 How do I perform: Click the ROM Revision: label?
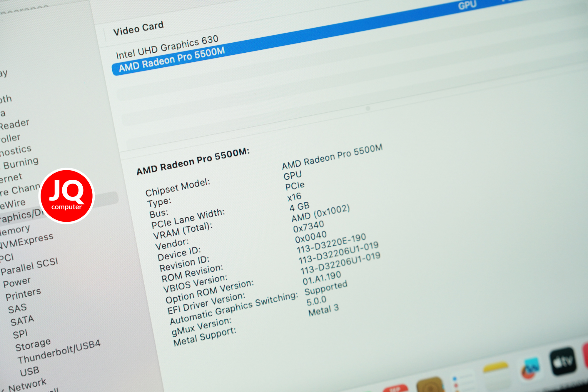coord(192,273)
